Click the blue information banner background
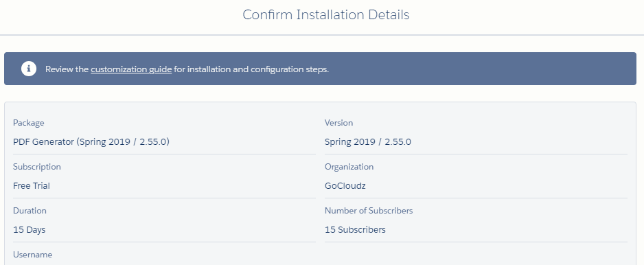Viewport: 644px width, 265px height. click(x=472, y=69)
